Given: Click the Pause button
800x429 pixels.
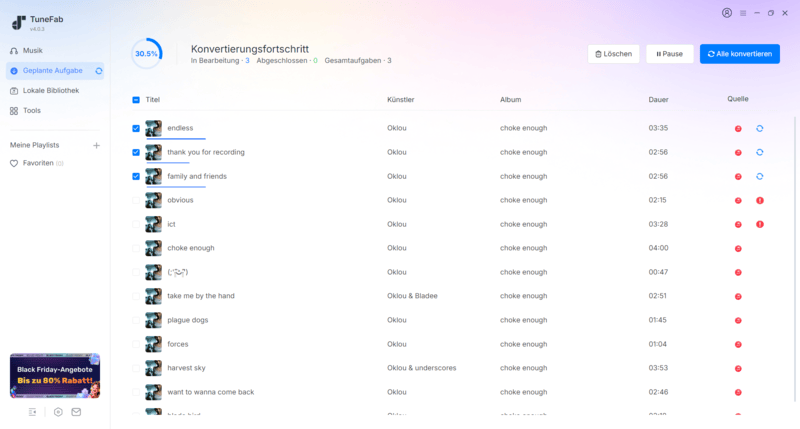Looking at the screenshot, I should [x=669, y=54].
